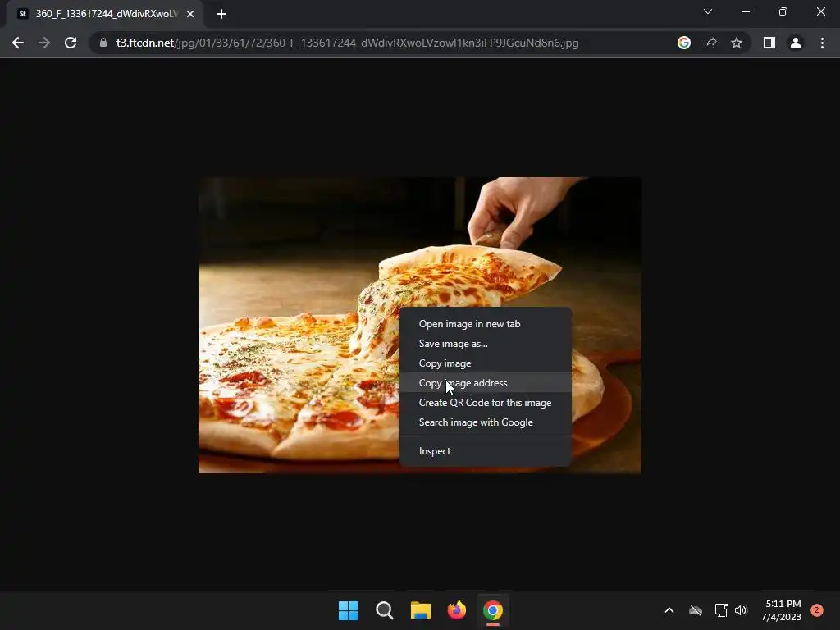Viewport: 840px width, 630px height.
Task: Open the Windows Start menu
Action: 348,610
